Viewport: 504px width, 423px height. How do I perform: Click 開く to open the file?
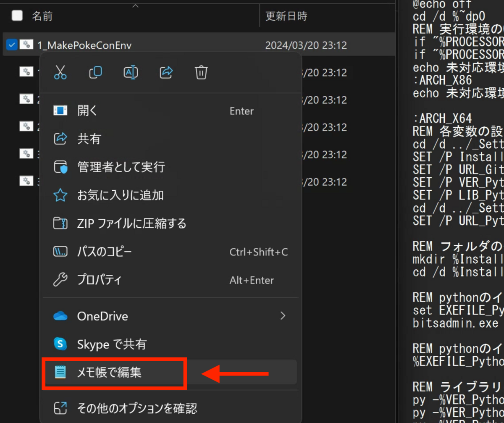click(x=88, y=110)
